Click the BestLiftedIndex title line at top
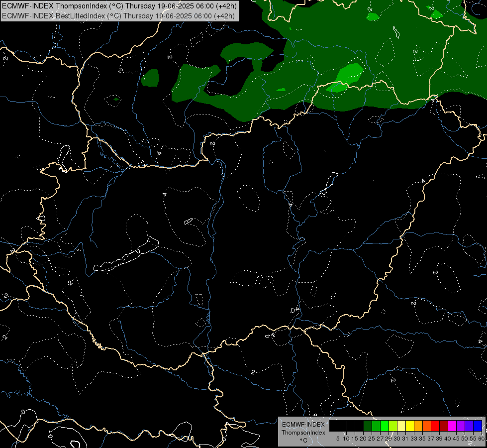 (x=118, y=16)
